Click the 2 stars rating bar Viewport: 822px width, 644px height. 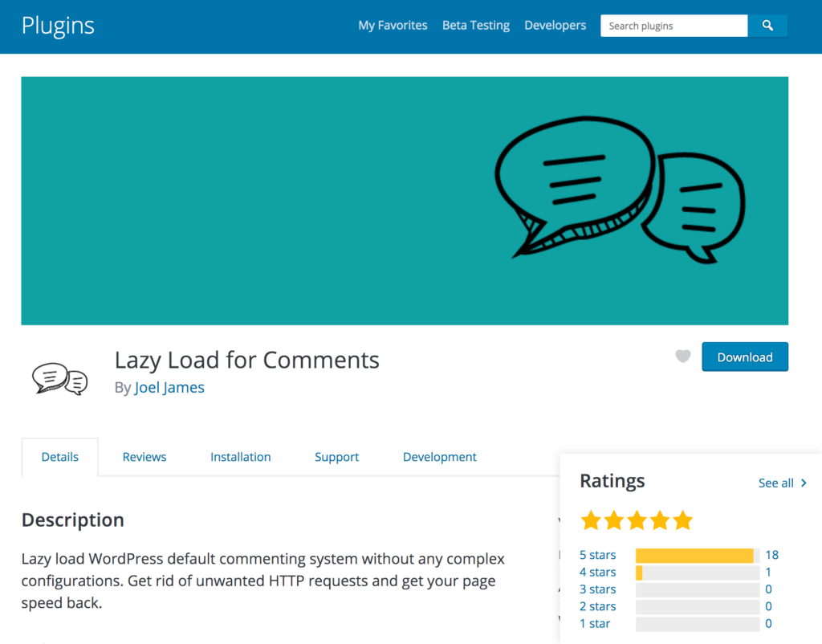point(698,607)
